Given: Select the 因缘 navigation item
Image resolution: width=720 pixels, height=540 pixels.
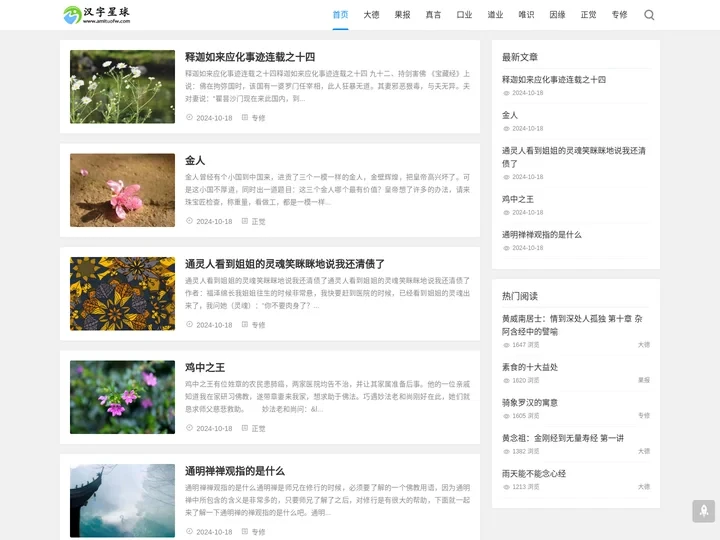Looking at the screenshot, I should coord(557,15).
